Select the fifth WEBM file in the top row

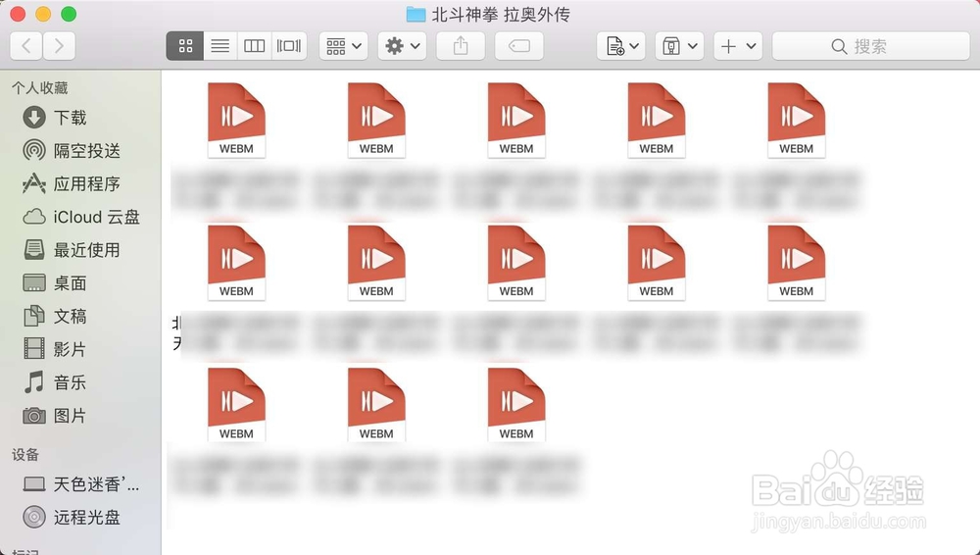coord(796,121)
